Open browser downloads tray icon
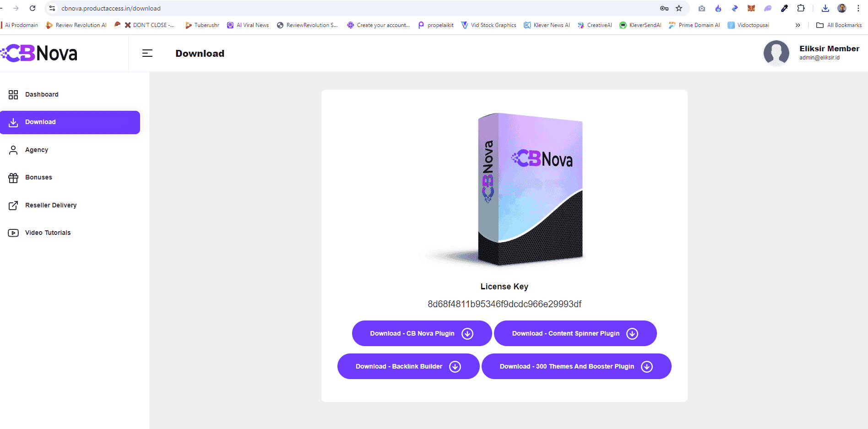This screenshot has width=868, height=429. pyautogui.click(x=825, y=8)
